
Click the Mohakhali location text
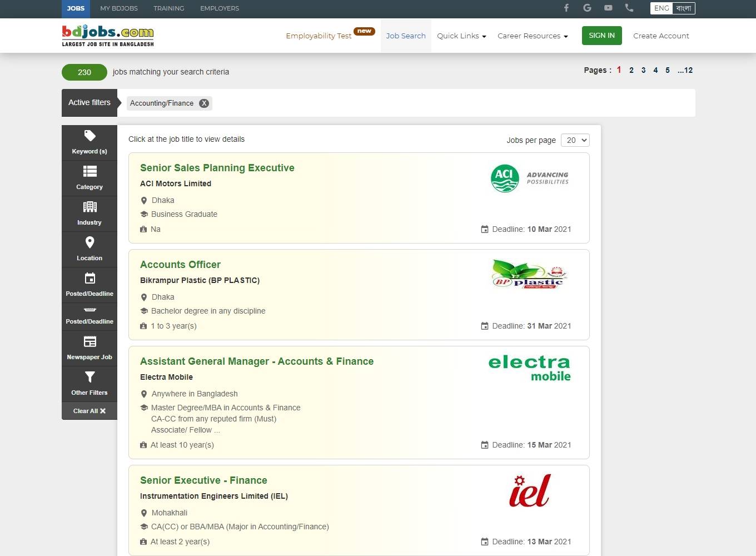tap(170, 513)
